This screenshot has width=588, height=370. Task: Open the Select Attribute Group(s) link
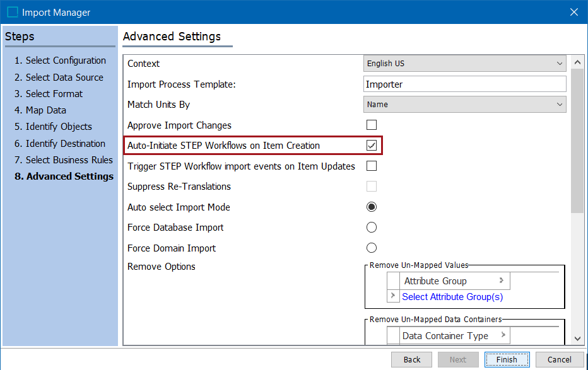point(452,297)
